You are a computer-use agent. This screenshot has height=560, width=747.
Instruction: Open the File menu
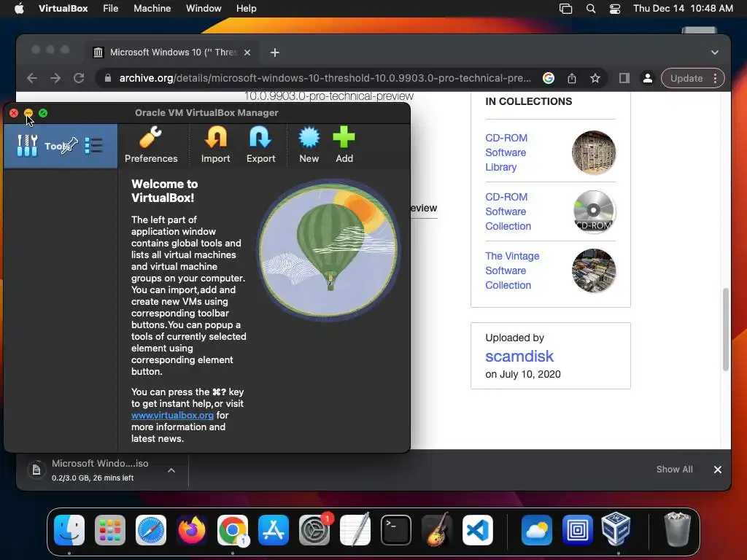(x=111, y=8)
